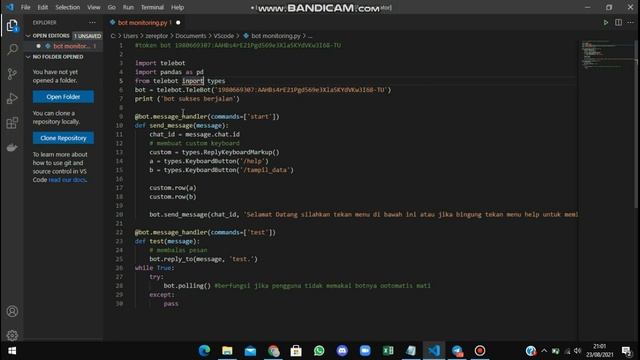The width and height of the screenshot is (640, 360).
Task: Open volume control in system tray
Action: (x=577, y=351)
